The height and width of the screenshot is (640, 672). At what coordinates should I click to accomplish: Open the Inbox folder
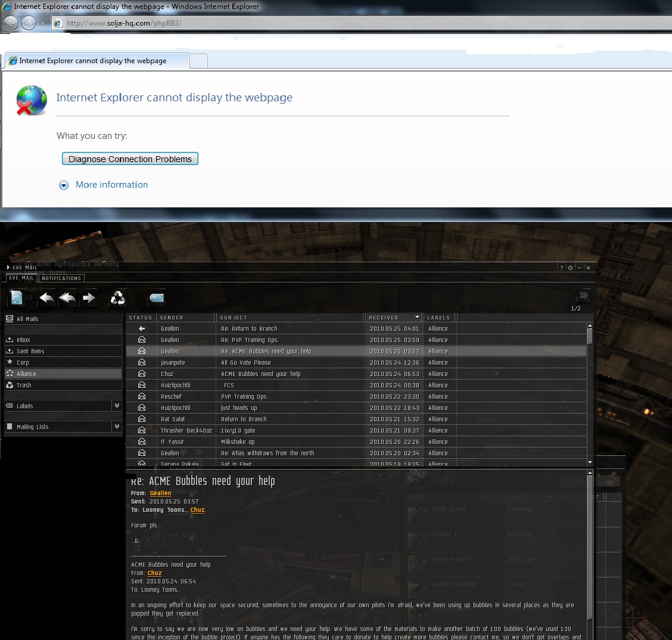pyautogui.click(x=63, y=340)
